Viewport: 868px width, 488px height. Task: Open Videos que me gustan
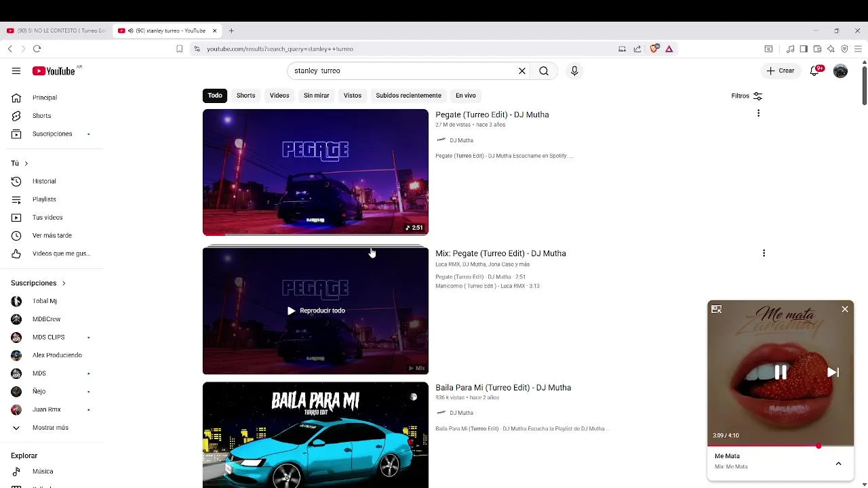[51, 253]
